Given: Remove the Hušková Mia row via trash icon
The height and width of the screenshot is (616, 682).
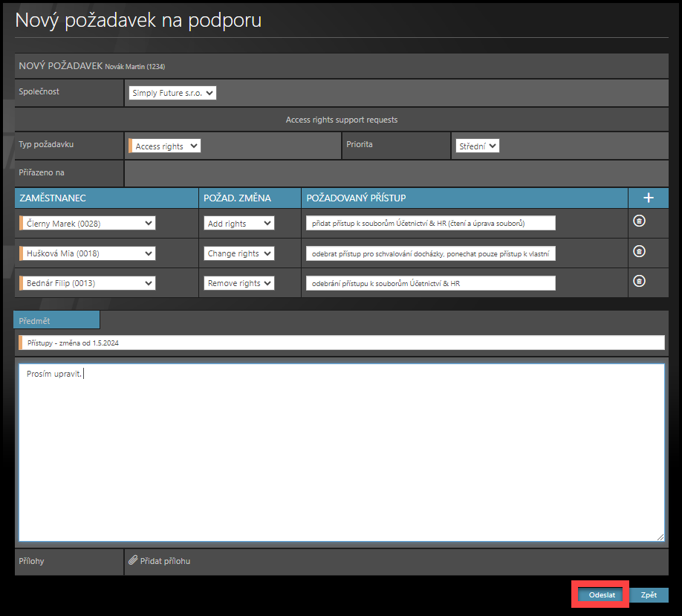Looking at the screenshot, I should pos(639,251).
